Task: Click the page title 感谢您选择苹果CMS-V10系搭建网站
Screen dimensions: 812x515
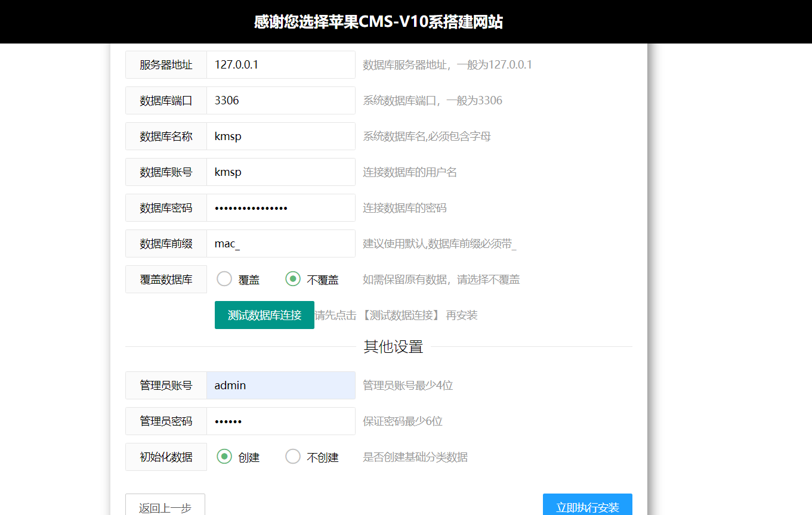Action: pos(378,22)
